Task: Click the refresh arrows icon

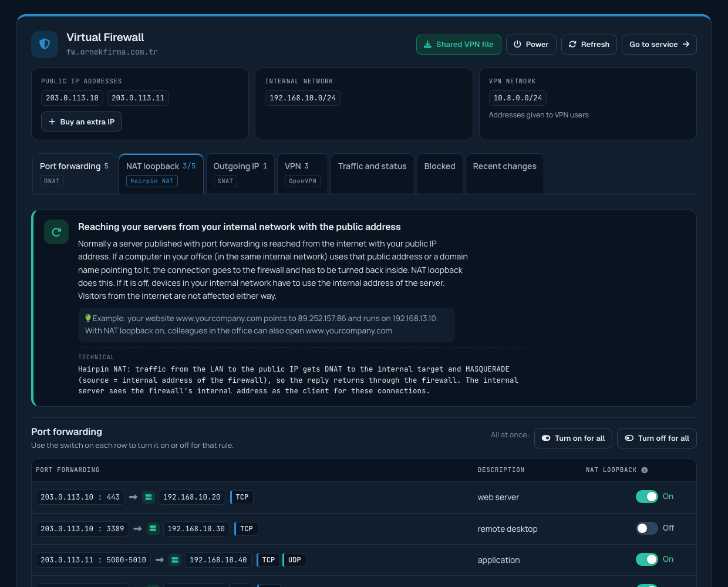Action: point(572,45)
